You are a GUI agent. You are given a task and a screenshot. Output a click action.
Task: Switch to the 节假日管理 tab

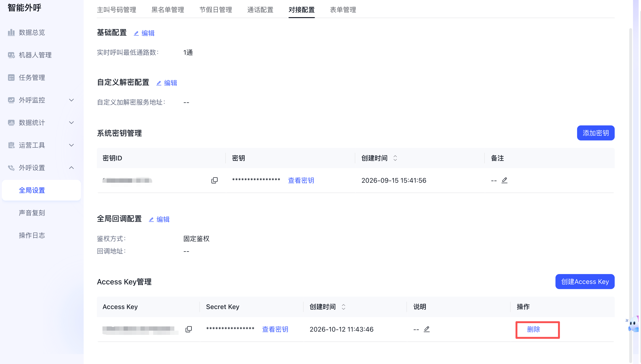[215, 10]
